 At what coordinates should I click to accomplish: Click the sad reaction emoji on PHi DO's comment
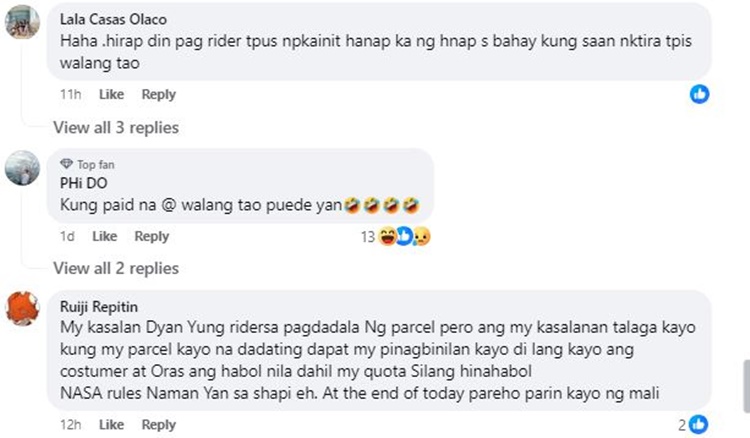pos(422,236)
